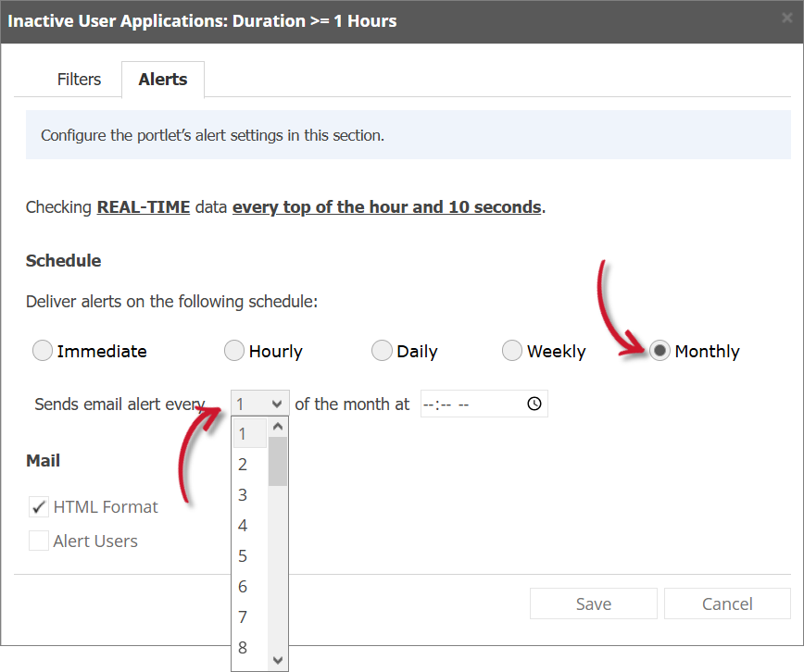The height and width of the screenshot is (672, 804).
Task: Select the Monthly schedule option
Action: [x=660, y=351]
